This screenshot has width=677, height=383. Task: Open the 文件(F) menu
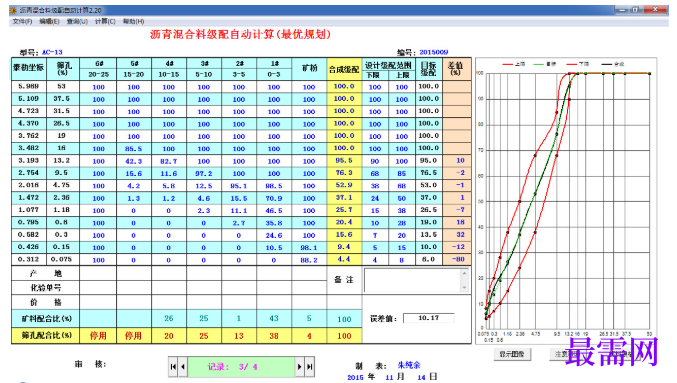[22, 21]
